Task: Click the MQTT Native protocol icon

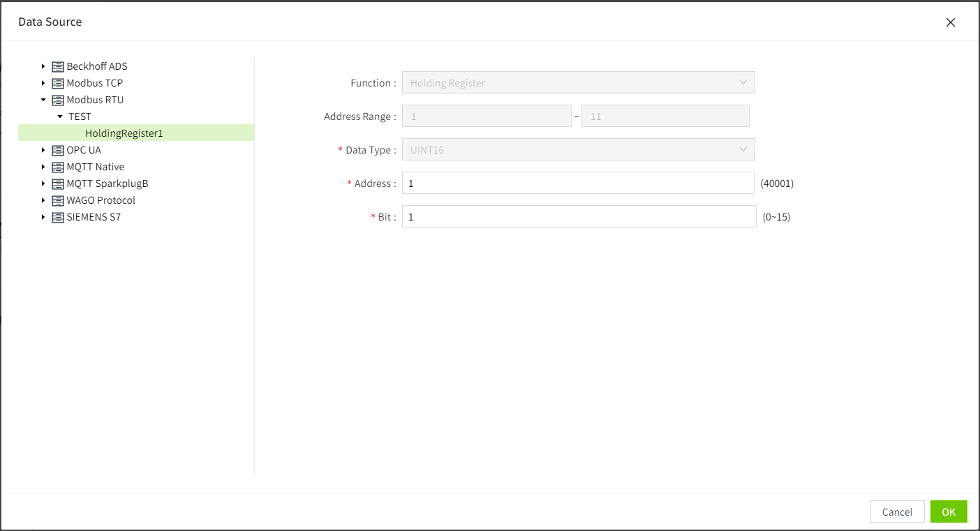Action: coord(58,167)
